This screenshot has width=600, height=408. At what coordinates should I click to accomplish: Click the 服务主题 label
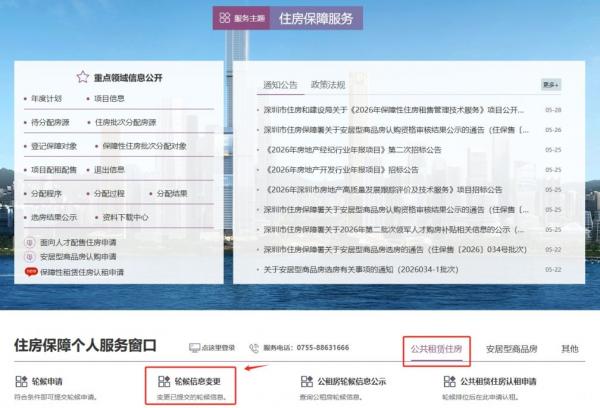coord(249,18)
